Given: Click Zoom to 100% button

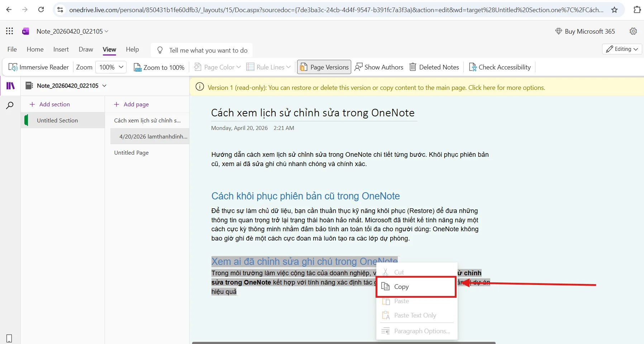Looking at the screenshot, I should (159, 67).
